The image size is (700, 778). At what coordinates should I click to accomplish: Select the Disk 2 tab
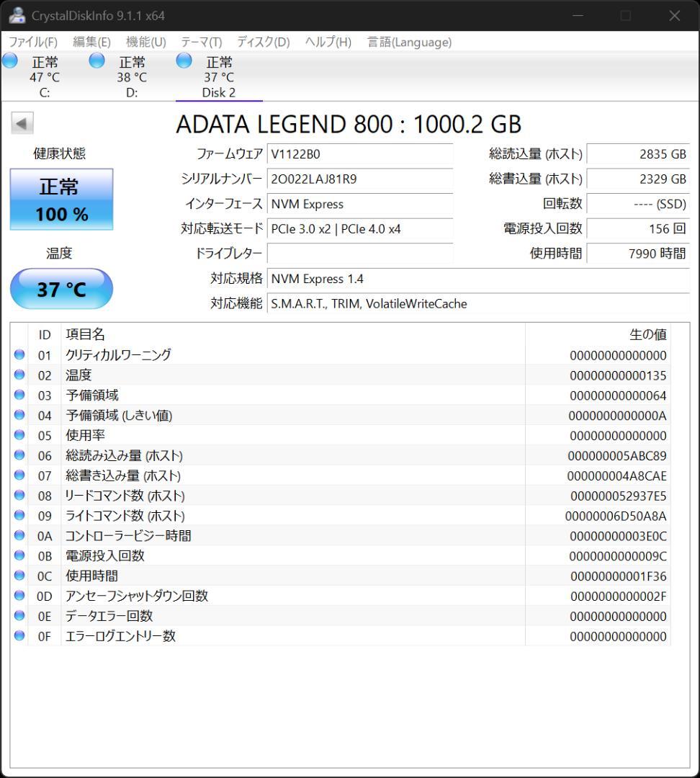219,77
